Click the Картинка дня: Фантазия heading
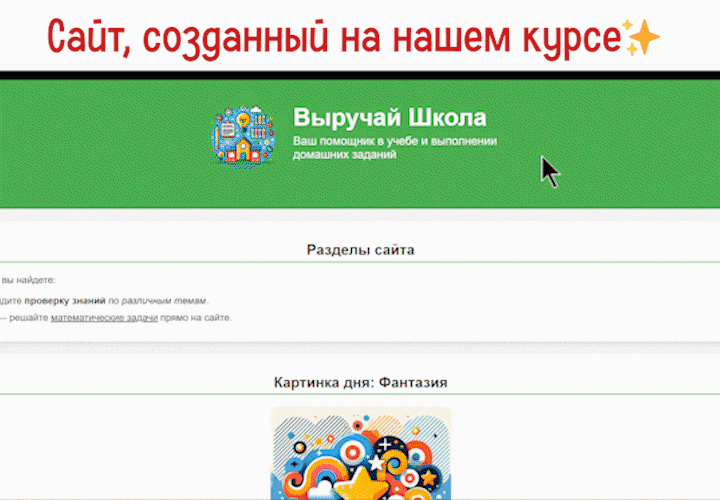This screenshot has width=720, height=500. [360, 382]
